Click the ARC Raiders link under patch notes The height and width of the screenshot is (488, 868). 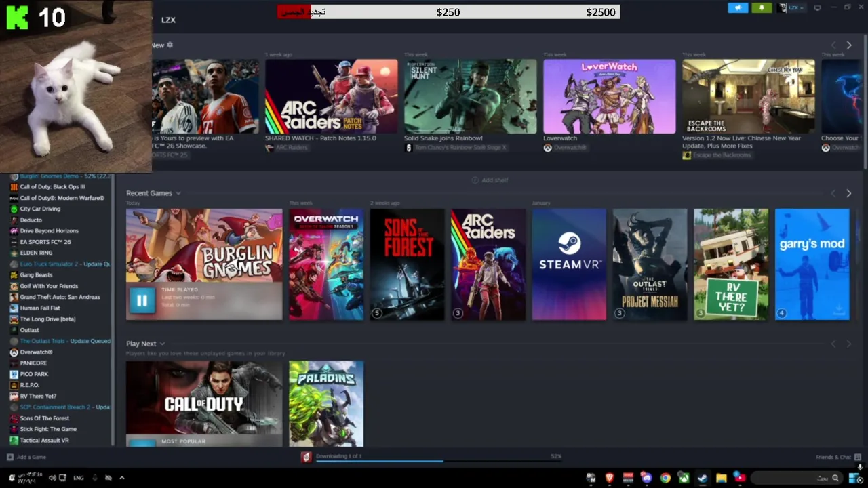click(292, 148)
